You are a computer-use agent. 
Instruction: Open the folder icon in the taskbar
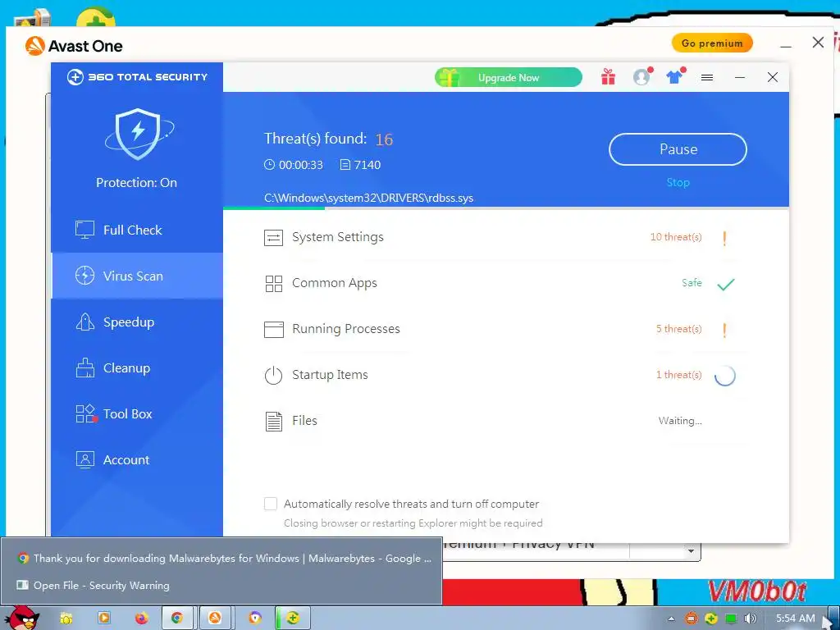[x=66, y=619]
